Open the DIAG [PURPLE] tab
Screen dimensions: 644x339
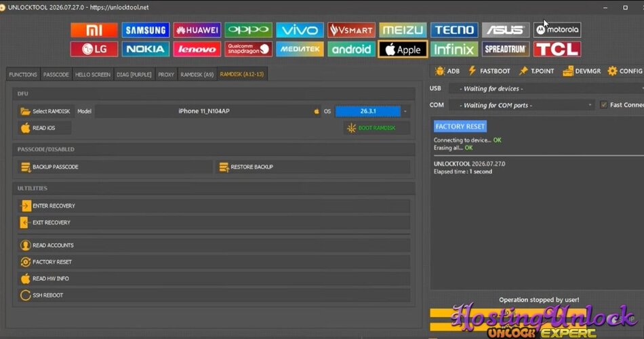point(134,75)
